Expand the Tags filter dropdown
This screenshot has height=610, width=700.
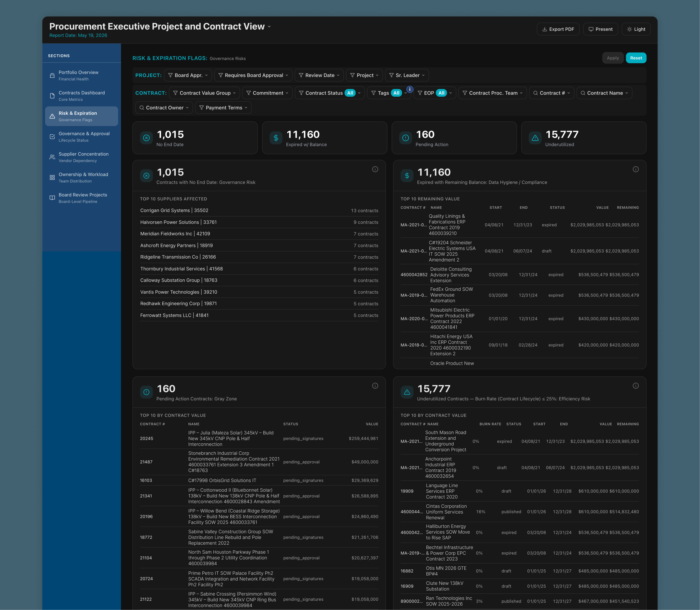[x=389, y=93]
